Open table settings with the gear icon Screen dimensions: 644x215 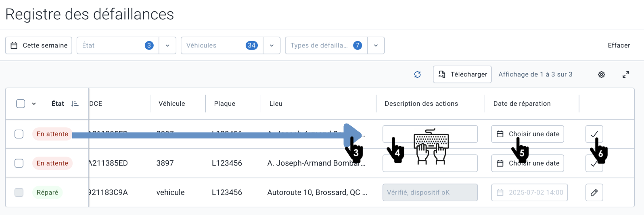601,74
